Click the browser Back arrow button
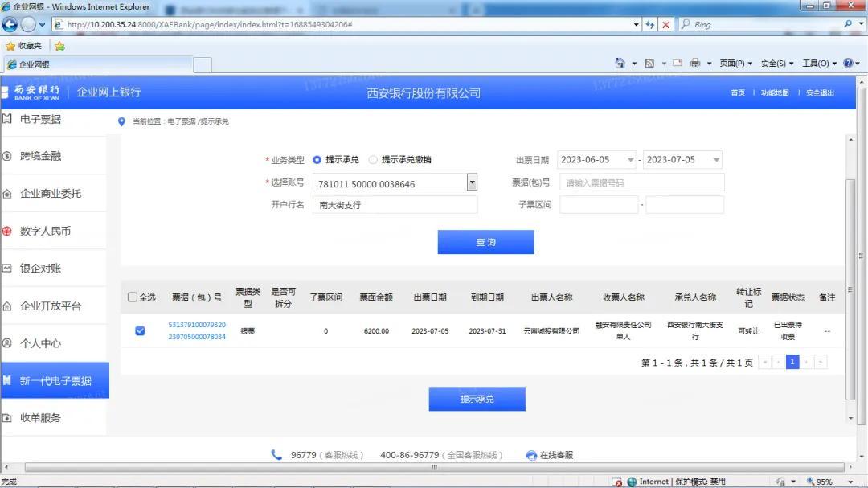The image size is (868, 488). (x=10, y=24)
